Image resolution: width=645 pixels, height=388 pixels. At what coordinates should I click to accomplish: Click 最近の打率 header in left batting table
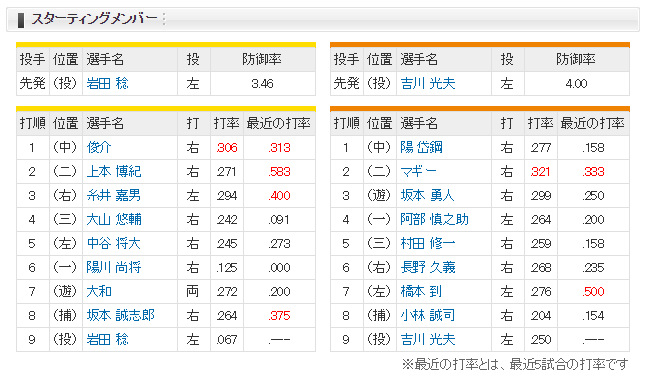point(278,123)
